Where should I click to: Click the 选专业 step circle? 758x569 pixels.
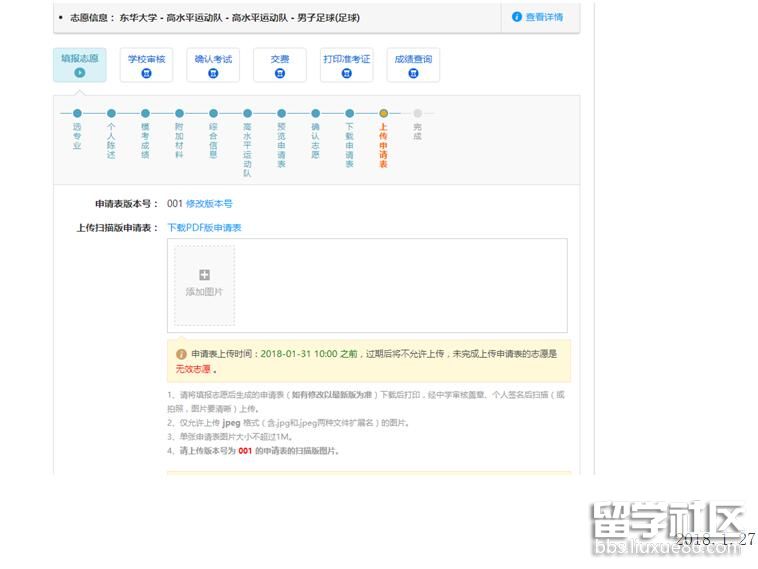[x=77, y=114]
